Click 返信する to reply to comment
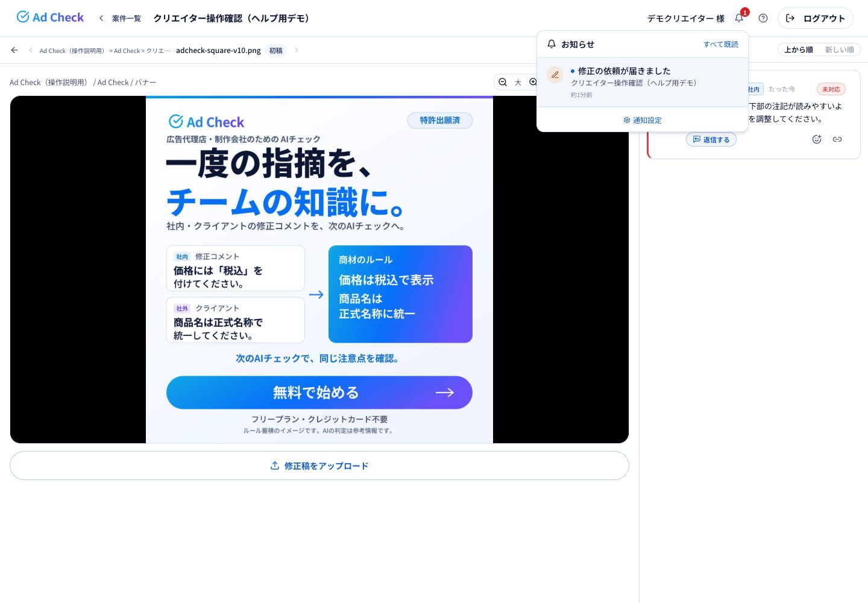 tap(711, 139)
